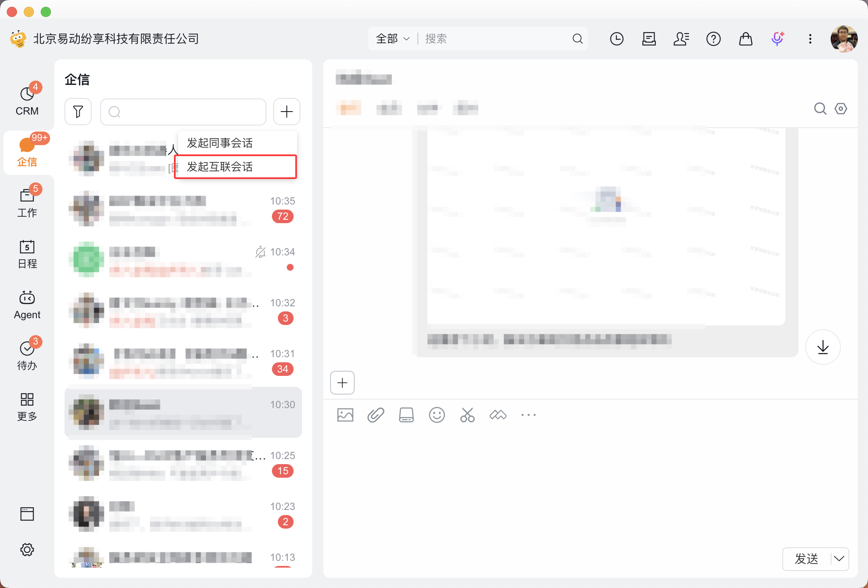The image size is (868, 588).
Task: Click the user profile avatar
Action: click(x=844, y=39)
